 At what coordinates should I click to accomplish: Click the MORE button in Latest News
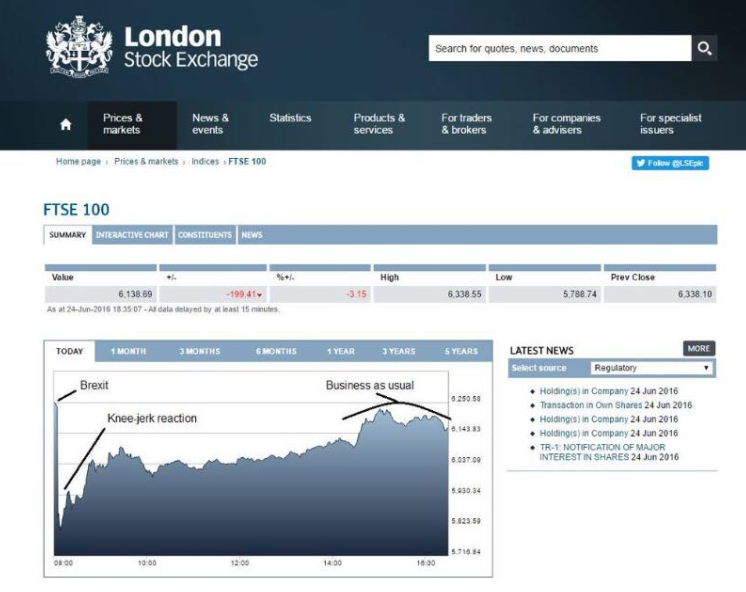coord(698,348)
